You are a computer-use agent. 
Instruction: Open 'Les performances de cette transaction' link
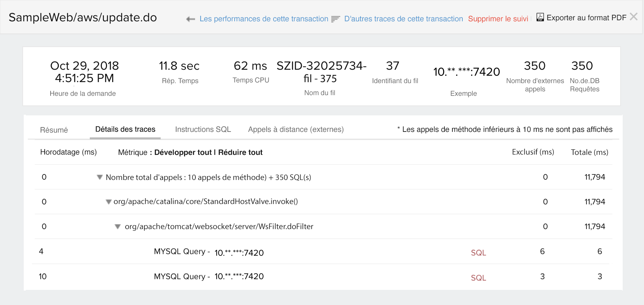[264, 19]
